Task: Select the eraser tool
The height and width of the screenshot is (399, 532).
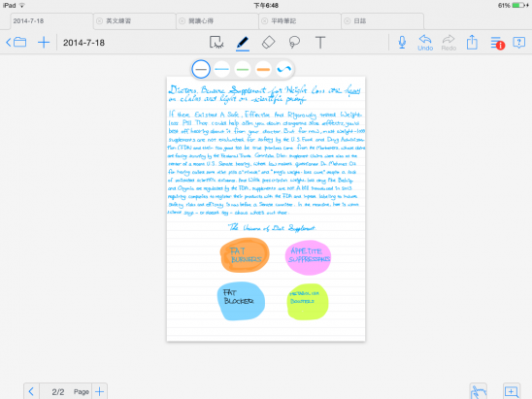Action: tap(268, 43)
